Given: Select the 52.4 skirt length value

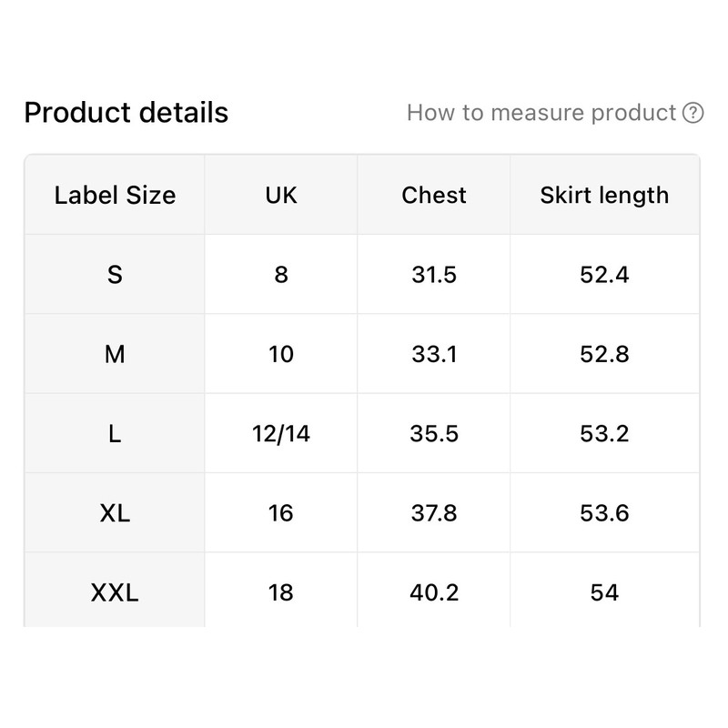Looking at the screenshot, I should (x=604, y=274).
